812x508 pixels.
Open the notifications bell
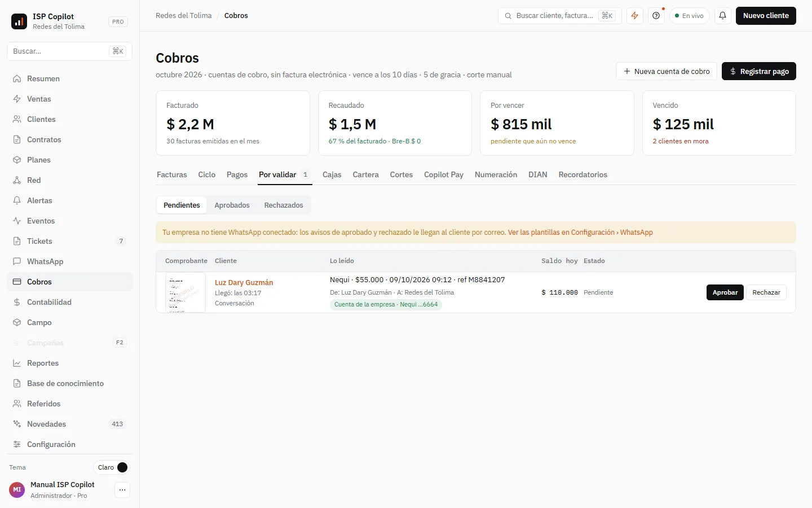pyautogui.click(x=722, y=16)
